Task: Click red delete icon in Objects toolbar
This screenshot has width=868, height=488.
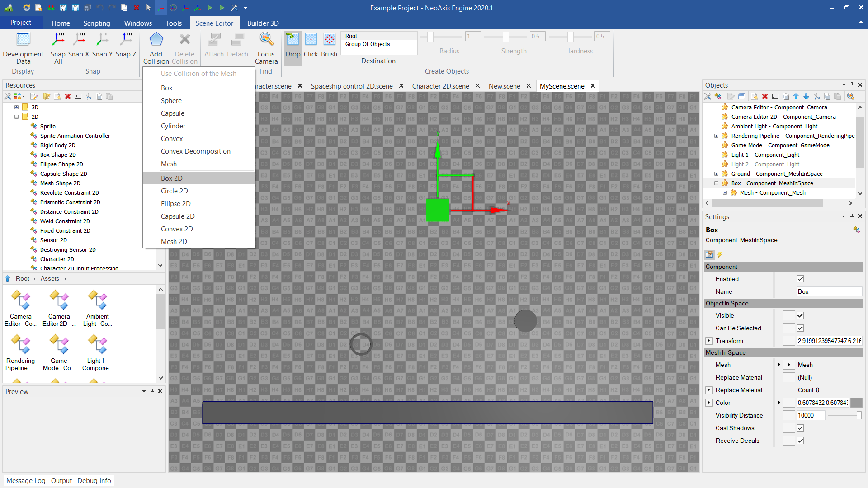Action: 765,96
